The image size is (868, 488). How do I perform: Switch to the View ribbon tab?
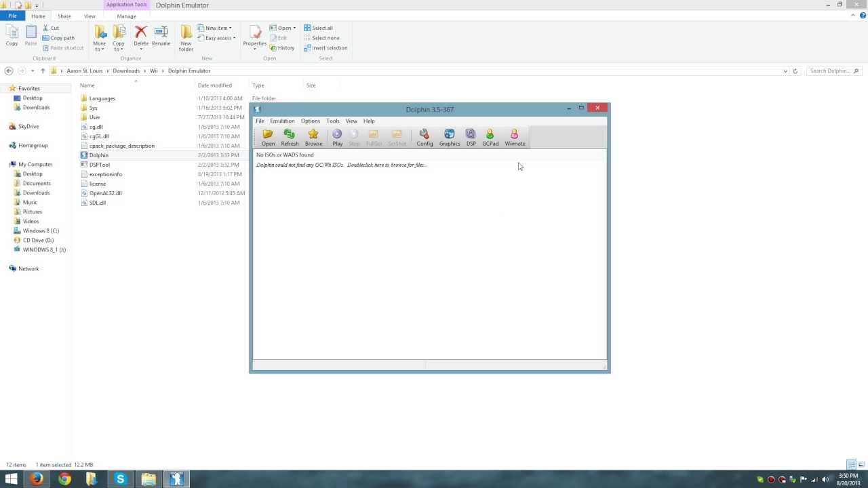(90, 16)
